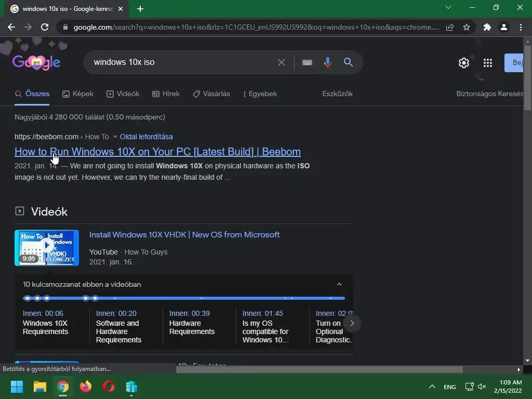Switch to the Videók tab
Viewport: 532px width, 399px height.
click(x=123, y=94)
